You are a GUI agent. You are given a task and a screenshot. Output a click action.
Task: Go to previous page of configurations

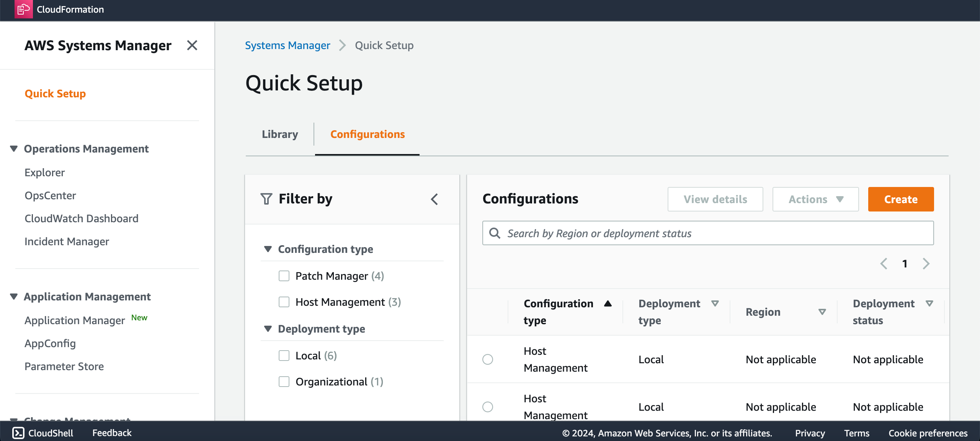pos(884,264)
